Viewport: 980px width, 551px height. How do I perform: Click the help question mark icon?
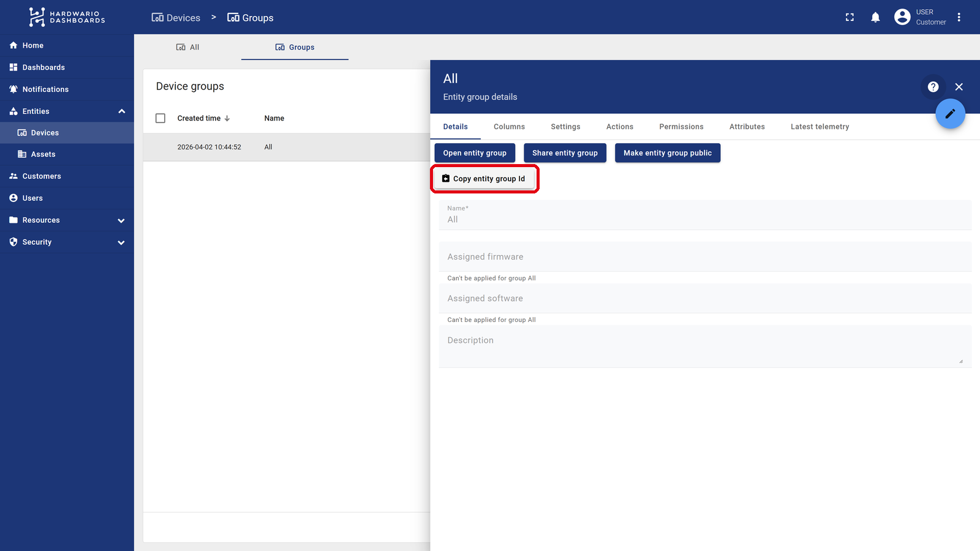(x=933, y=87)
